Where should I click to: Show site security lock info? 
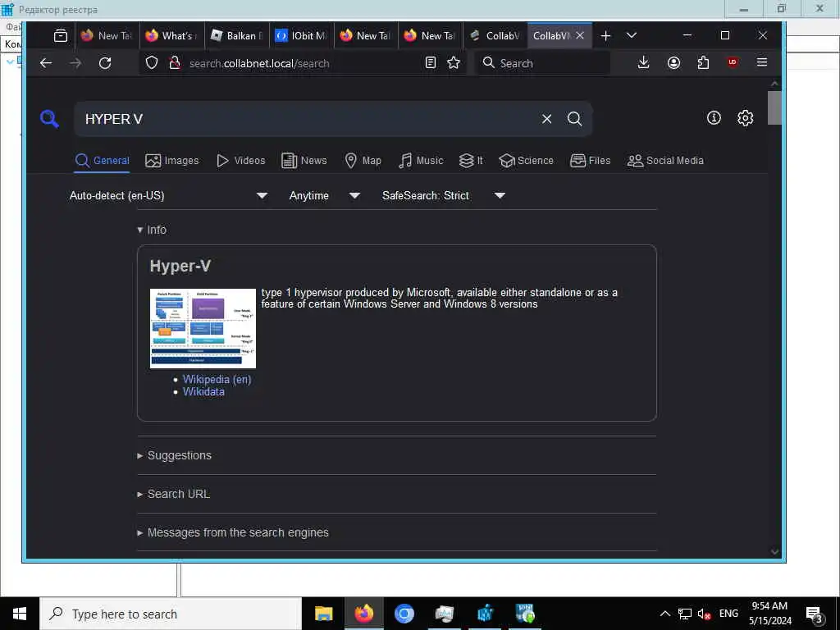tap(175, 63)
